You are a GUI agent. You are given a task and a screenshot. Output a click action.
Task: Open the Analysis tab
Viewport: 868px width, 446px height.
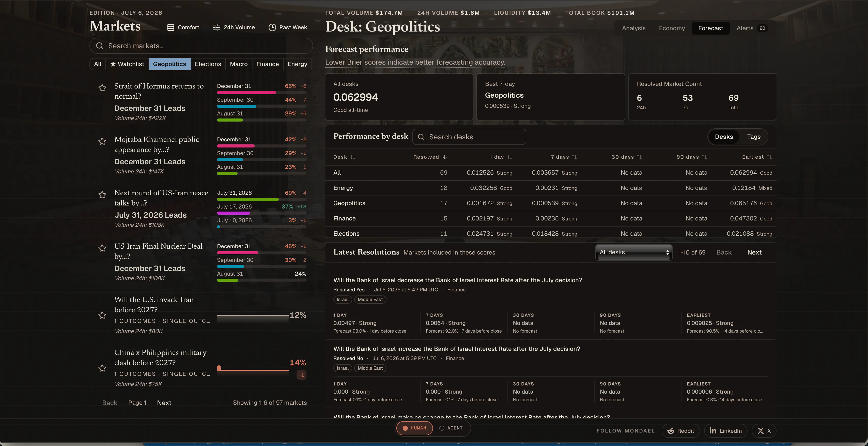633,28
